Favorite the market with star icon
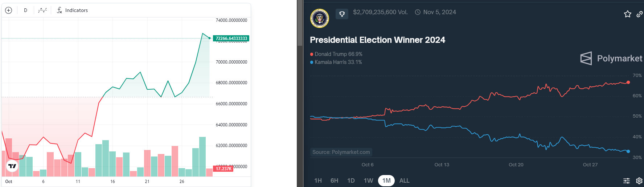The width and height of the screenshot is (644, 187). pyautogui.click(x=627, y=14)
